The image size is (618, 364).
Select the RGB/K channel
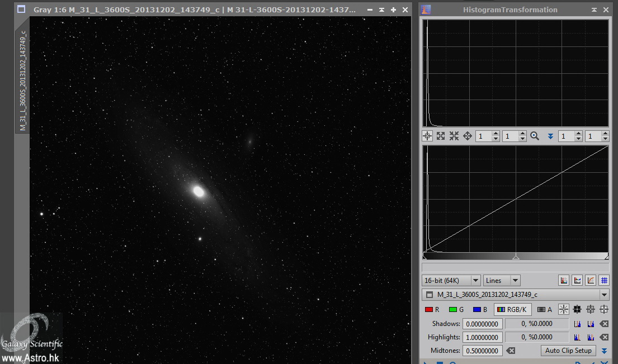pos(512,309)
